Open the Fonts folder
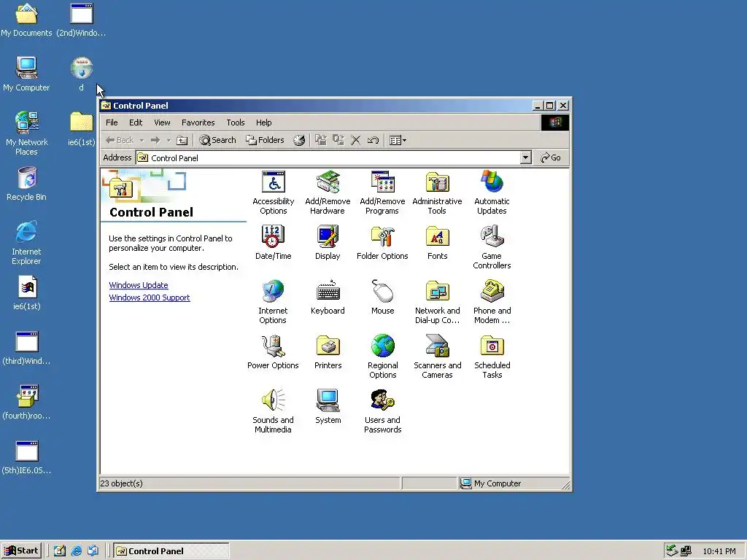Screen dimensions: 747x560 pyautogui.click(x=438, y=242)
